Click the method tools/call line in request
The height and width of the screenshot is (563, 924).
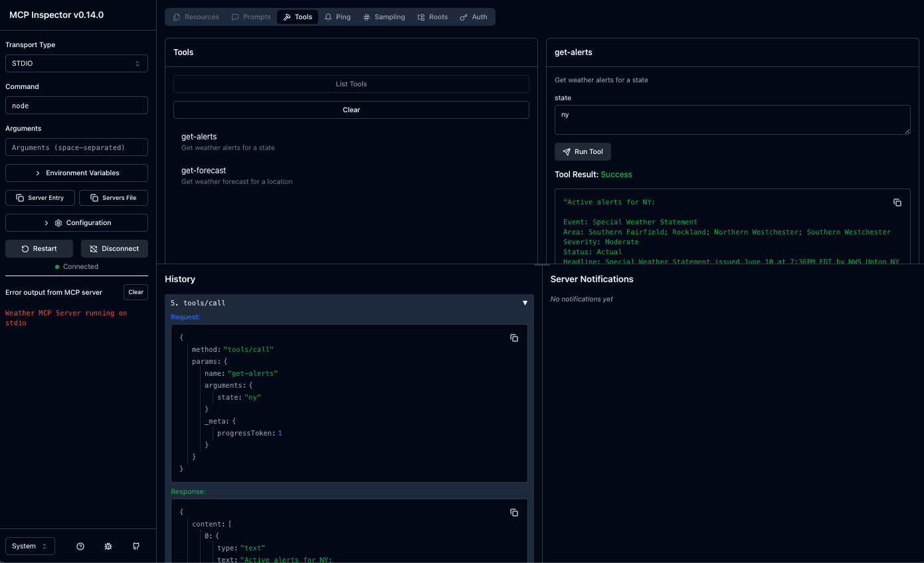click(x=232, y=349)
